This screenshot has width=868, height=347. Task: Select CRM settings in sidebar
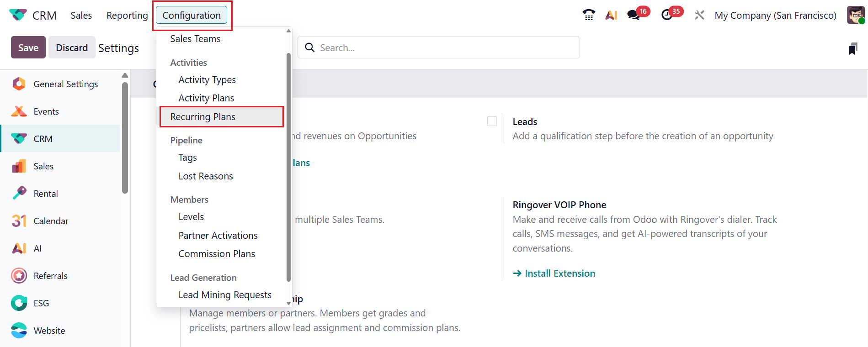(x=60, y=139)
